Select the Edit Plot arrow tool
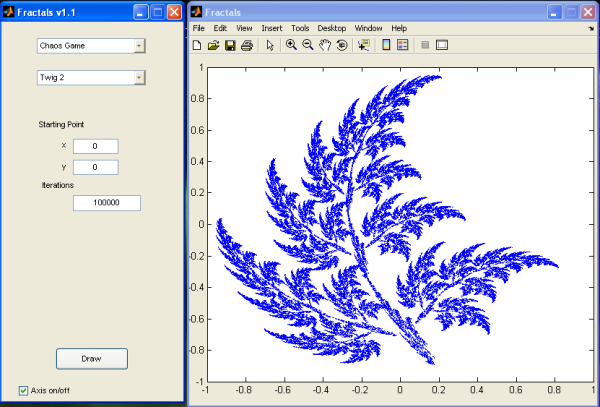The width and height of the screenshot is (600, 407). [x=270, y=45]
